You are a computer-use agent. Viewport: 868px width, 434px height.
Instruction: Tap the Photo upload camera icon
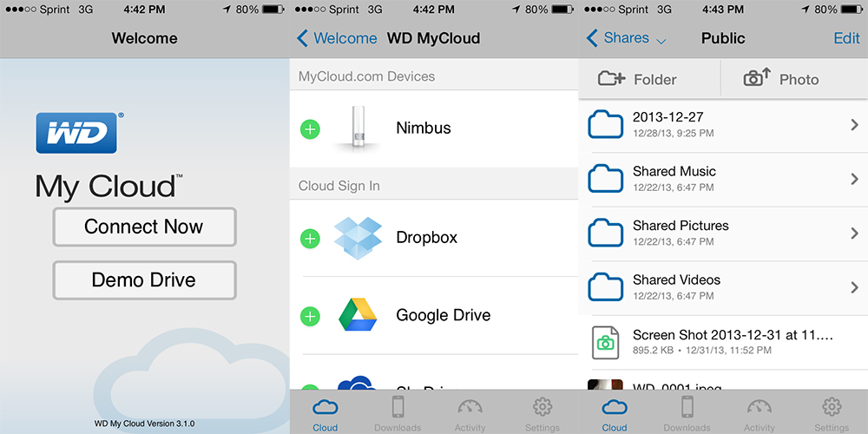coord(757,78)
